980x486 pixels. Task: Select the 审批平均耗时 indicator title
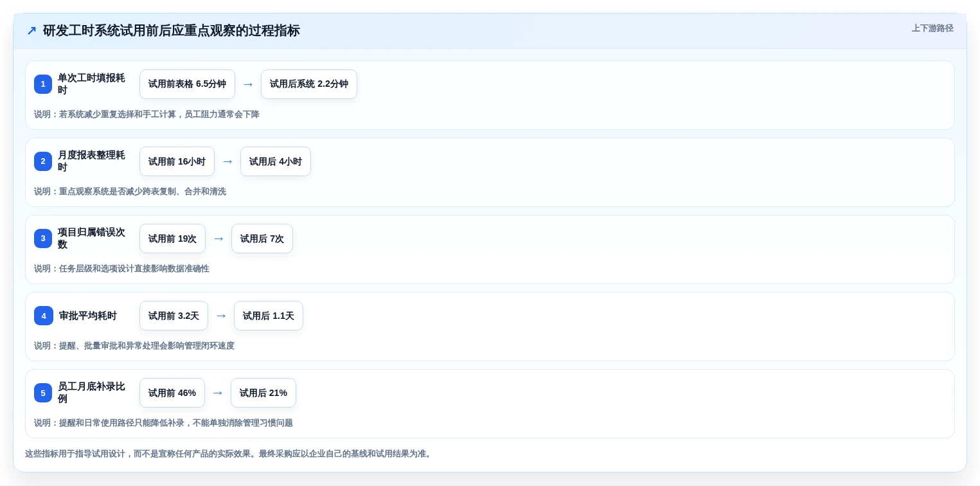(88, 316)
